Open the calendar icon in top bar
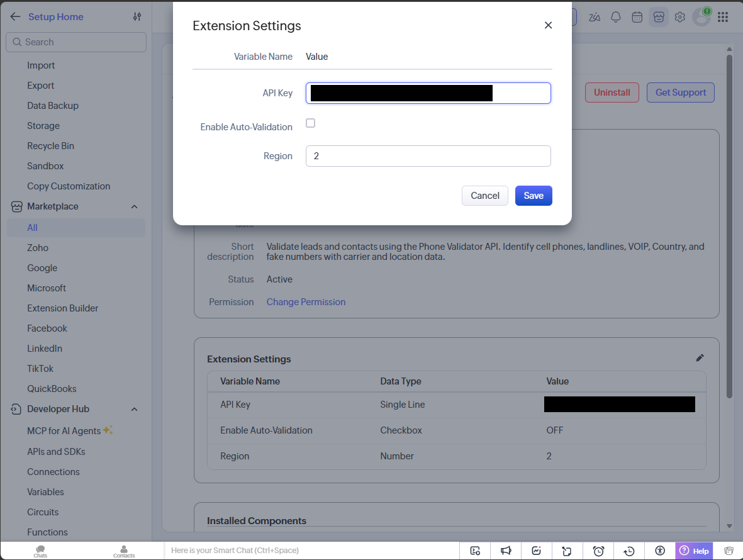 [x=637, y=18]
